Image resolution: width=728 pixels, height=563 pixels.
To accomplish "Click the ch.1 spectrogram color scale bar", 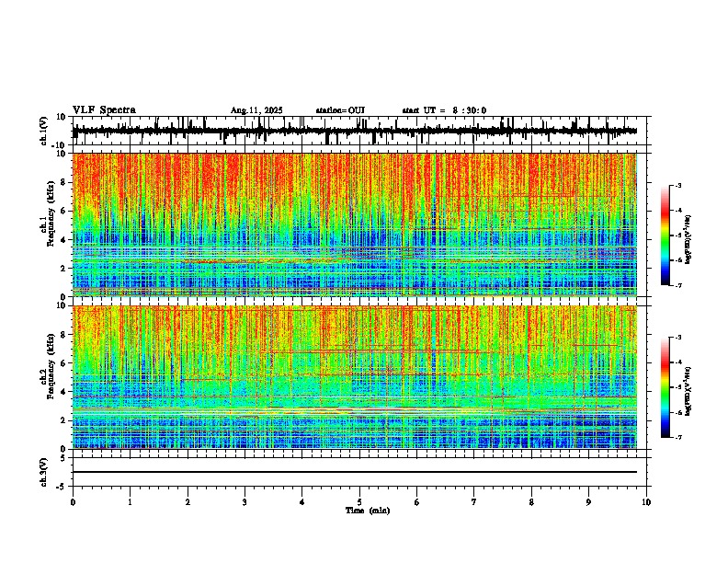I will point(665,236).
